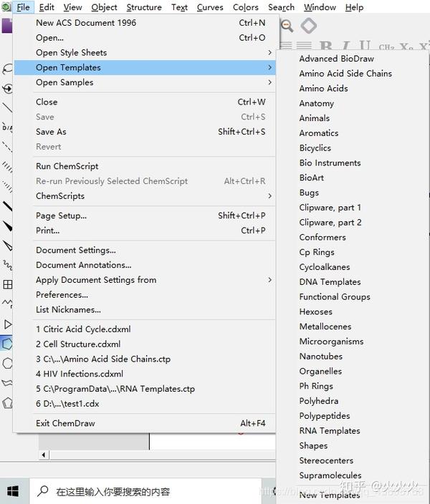Select the Cycloheptane Ring tool
430x504 pixels.
(7, 364)
